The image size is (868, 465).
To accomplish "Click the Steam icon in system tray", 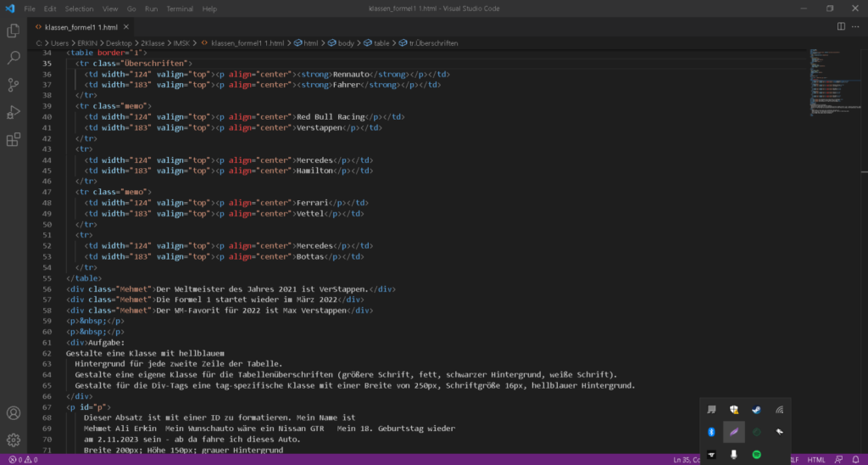I will (x=757, y=409).
